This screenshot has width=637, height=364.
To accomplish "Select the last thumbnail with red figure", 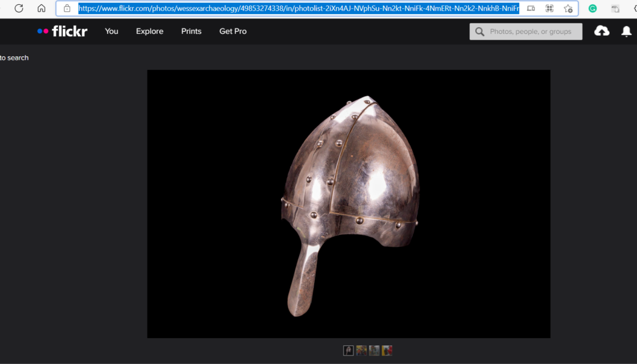I will click(387, 350).
